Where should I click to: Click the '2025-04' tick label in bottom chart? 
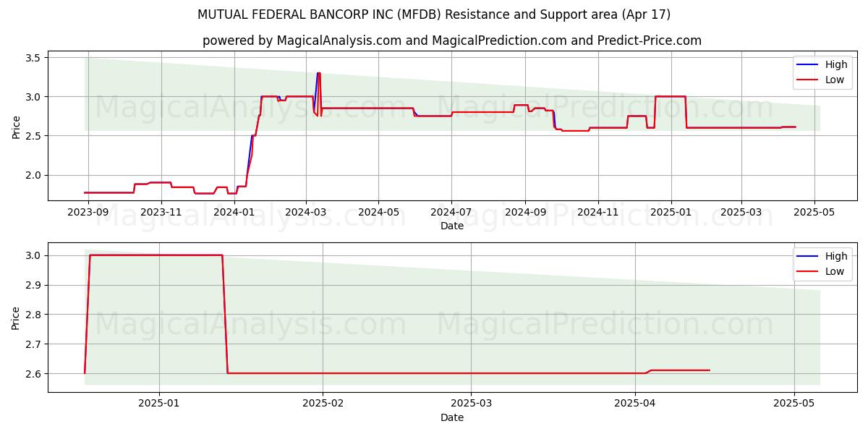point(635,404)
